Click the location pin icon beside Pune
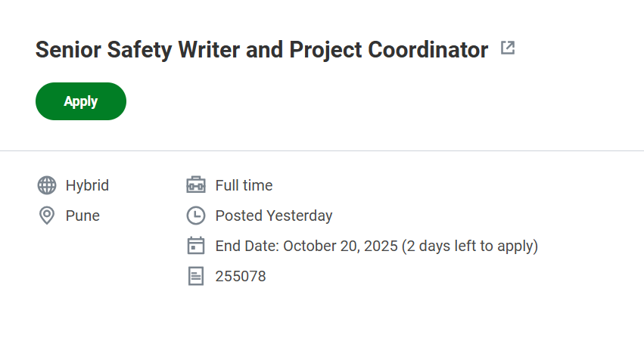 tap(47, 216)
